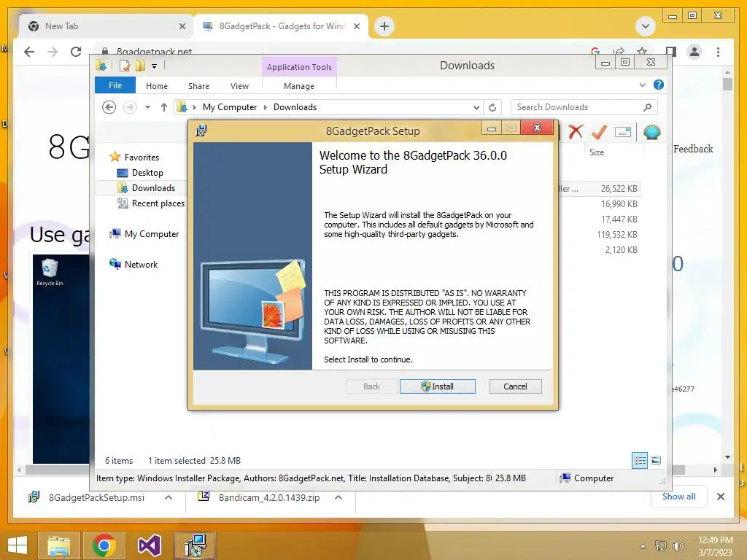
Task: Close the Chrome downloads bar
Action: click(x=720, y=497)
